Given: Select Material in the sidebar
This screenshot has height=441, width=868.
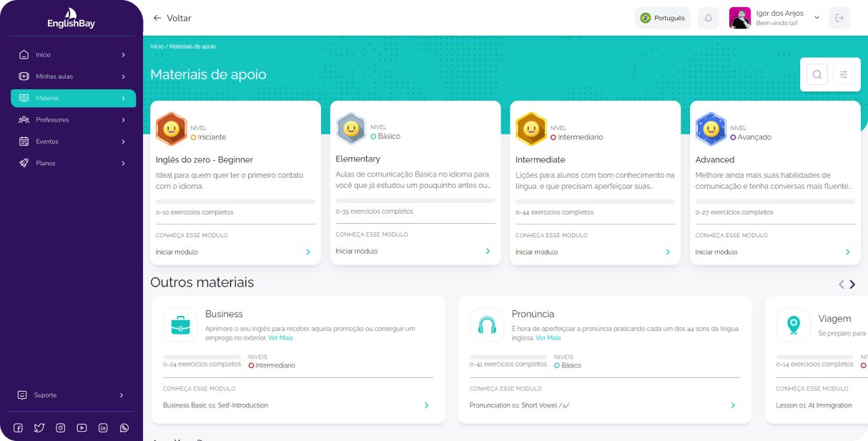Looking at the screenshot, I should tap(73, 98).
